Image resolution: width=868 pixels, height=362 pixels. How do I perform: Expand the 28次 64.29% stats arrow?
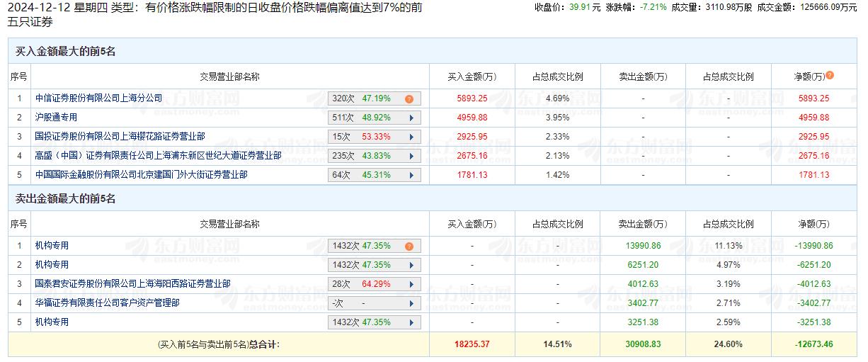click(x=410, y=285)
